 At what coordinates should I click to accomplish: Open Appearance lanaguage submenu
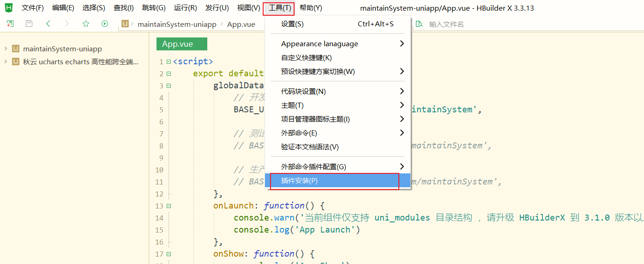pyautogui.click(x=338, y=43)
